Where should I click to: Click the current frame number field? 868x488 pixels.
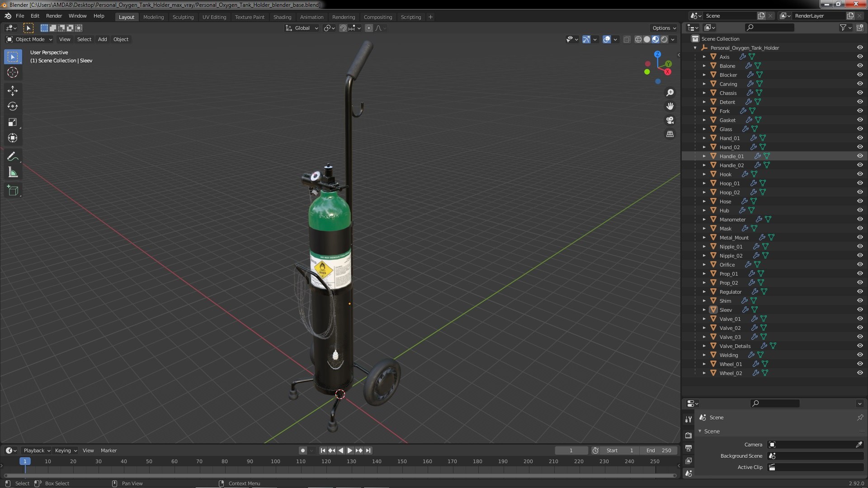pyautogui.click(x=571, y=450)
